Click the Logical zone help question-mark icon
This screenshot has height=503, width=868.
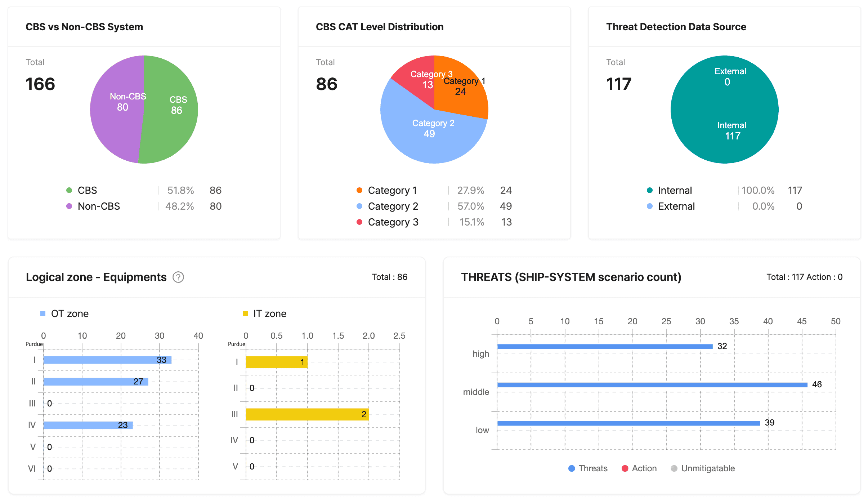tap(178, 277)
